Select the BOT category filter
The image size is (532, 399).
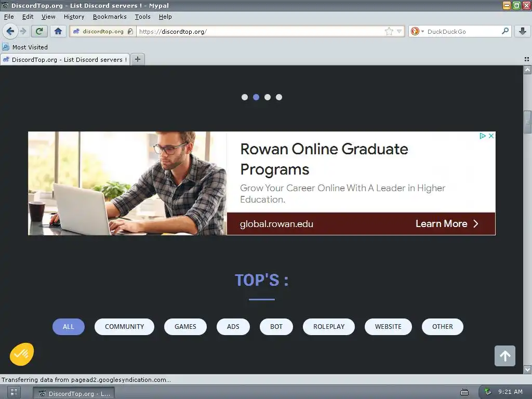(276, 327)
